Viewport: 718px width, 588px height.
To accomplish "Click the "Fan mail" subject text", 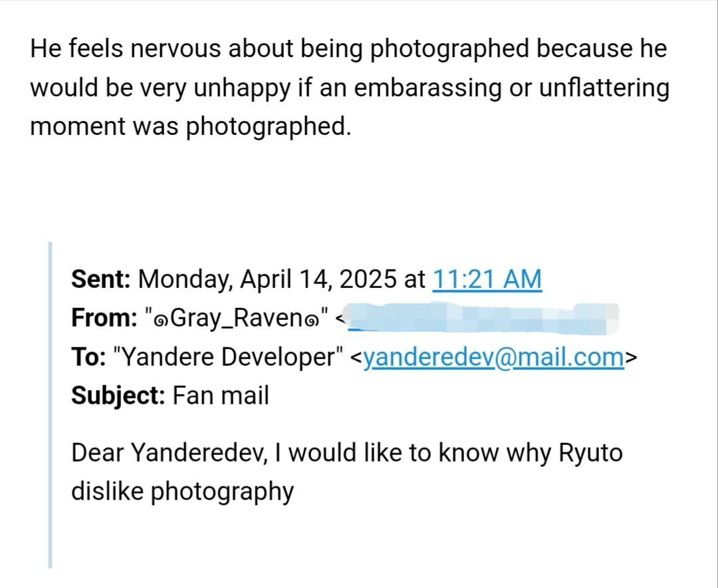I will (221, 396).
